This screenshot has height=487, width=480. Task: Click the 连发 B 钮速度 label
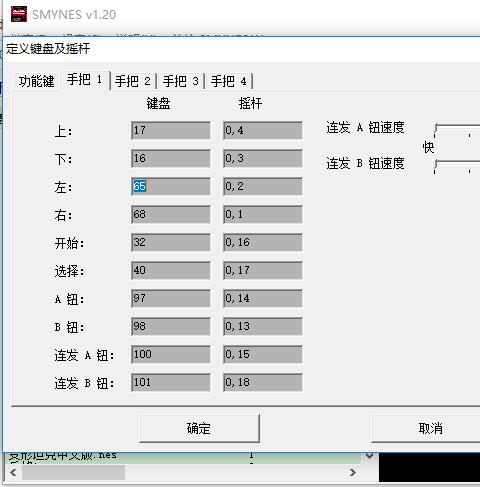[x=365, y=163]
